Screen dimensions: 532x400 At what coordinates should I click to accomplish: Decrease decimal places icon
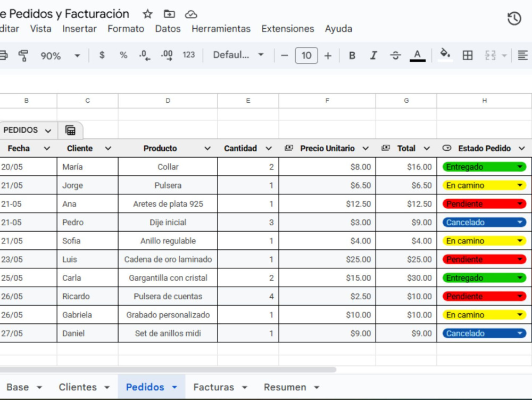click(x=145, y=55)
